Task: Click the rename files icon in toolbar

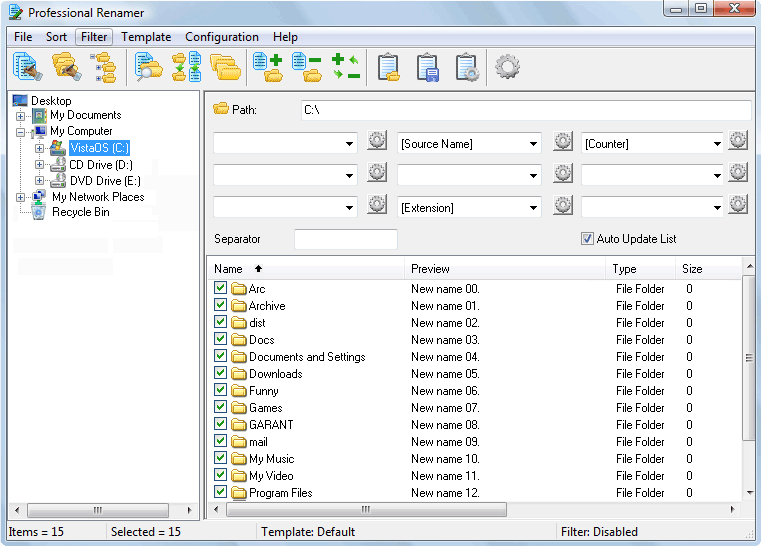Action: (x=27, y=67)
